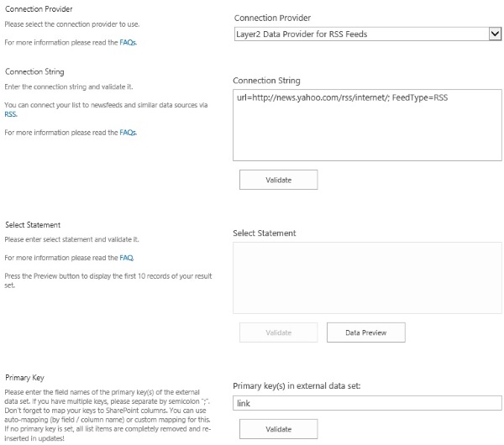Viewport: 504px width, 445px height.
Task: Click the left-side 'Select Statement' section heading
Action: pyautogui.click(x=33, y=225)
